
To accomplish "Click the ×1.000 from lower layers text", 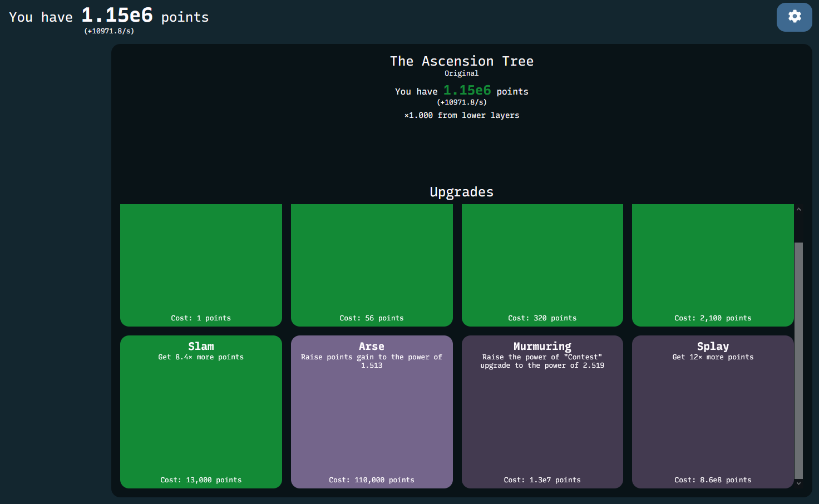I will click(x=461, y=115).
